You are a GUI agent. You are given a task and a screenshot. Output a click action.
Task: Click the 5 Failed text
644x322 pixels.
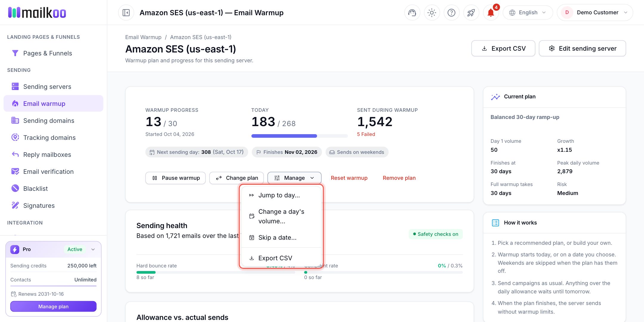[x=366, y=134]
